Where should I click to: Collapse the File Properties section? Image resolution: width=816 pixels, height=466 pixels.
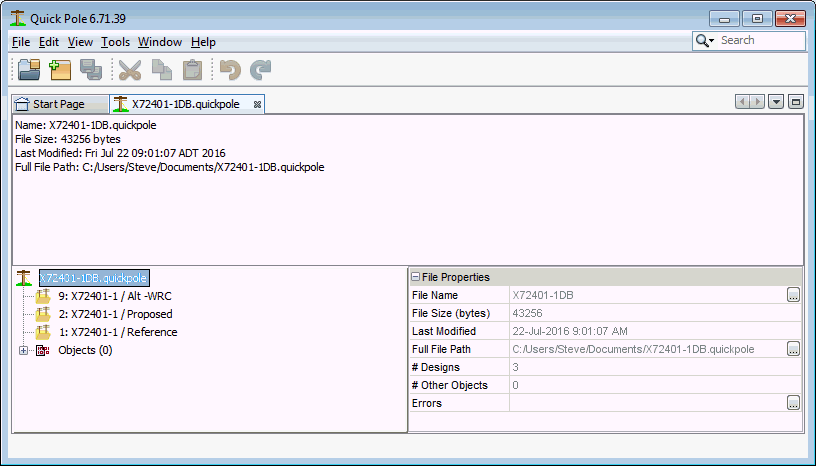pos(415,277)
